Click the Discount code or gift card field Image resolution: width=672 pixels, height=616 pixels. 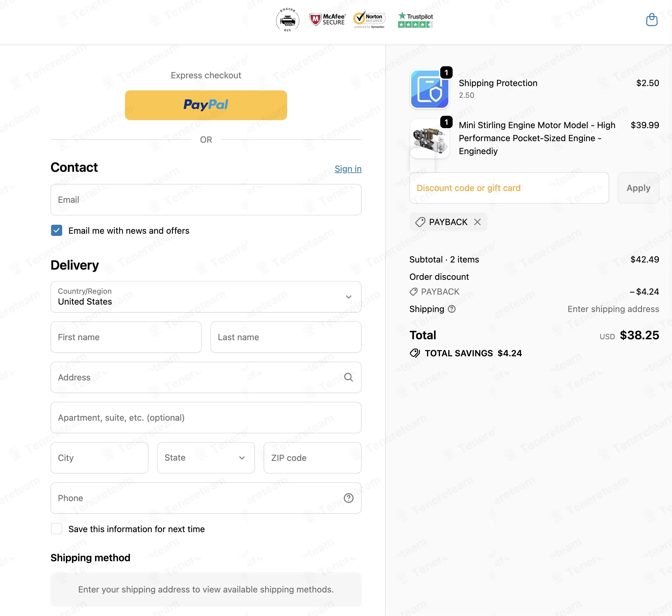click(x=509, y=188)
